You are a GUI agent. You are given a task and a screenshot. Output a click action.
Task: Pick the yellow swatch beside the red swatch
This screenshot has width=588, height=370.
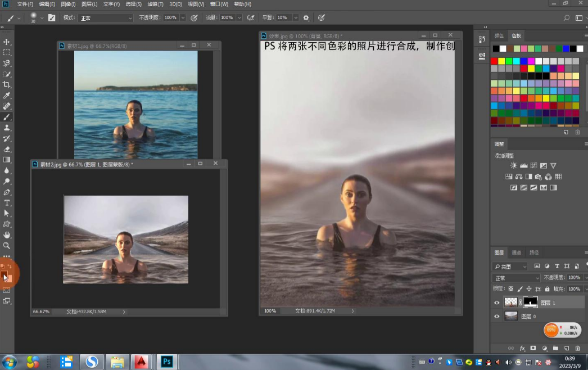click(501, 61)
